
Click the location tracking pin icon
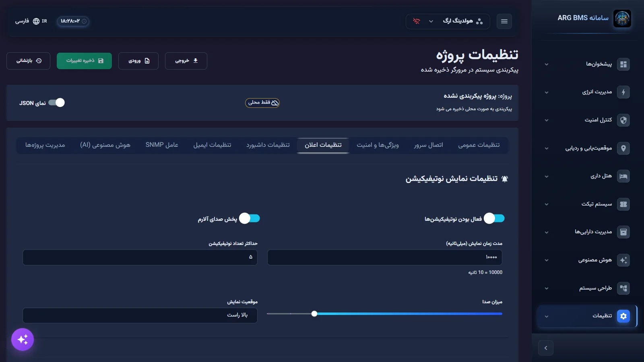pos(623,148)
